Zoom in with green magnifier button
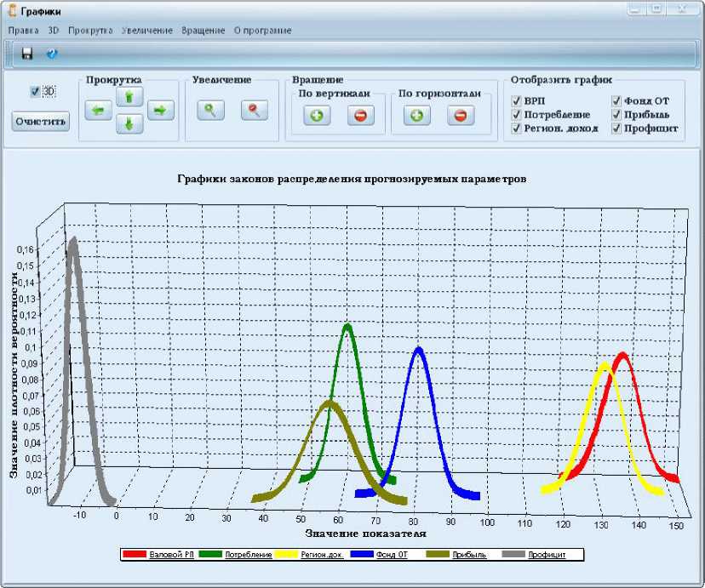 [210, 110]
